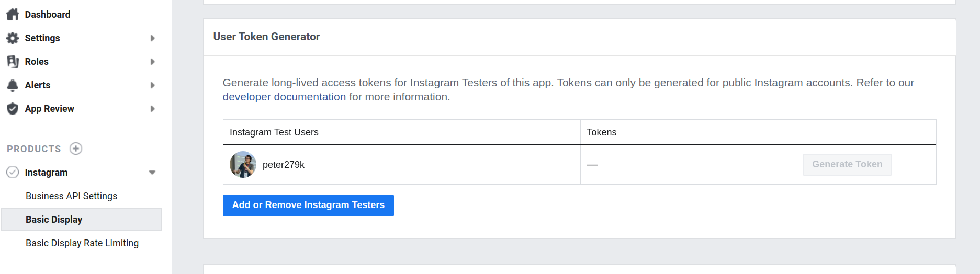
Task: Open the developer documentation link
Action: coord(284,97)
